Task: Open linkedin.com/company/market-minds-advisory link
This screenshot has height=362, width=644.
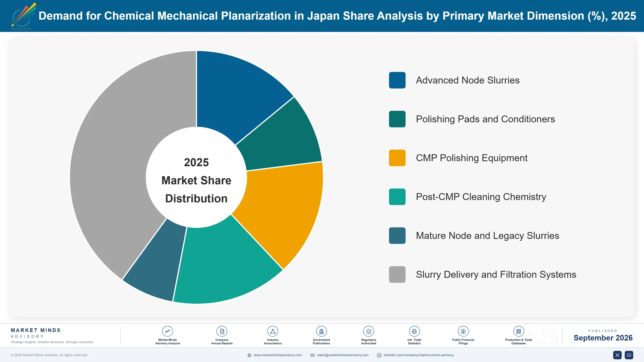Action: (x=419, y=355)
